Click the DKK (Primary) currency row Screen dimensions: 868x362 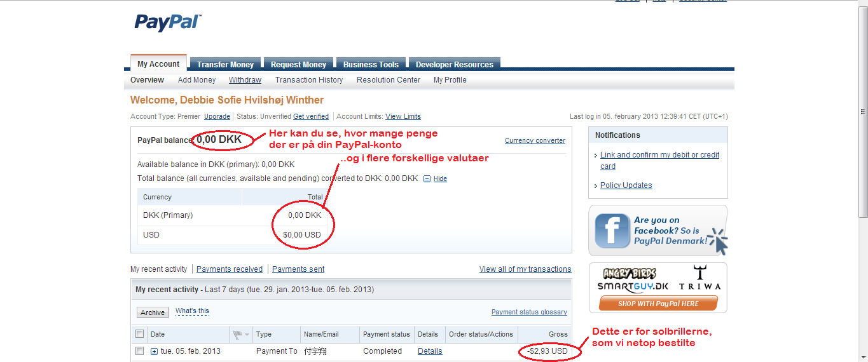(233, 215)
